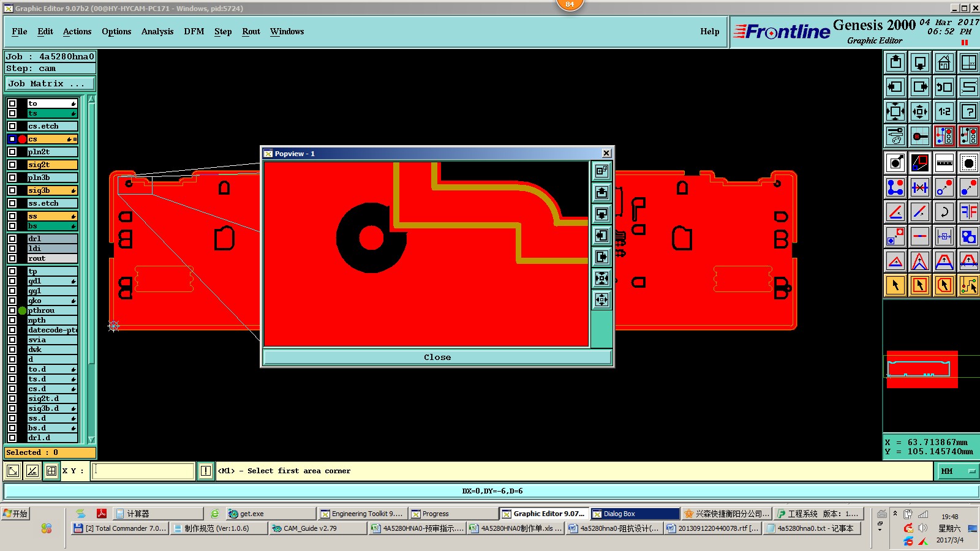Click the red color dot of cs layer
Viewport: 980px width, 551px height.
[23, 139]
